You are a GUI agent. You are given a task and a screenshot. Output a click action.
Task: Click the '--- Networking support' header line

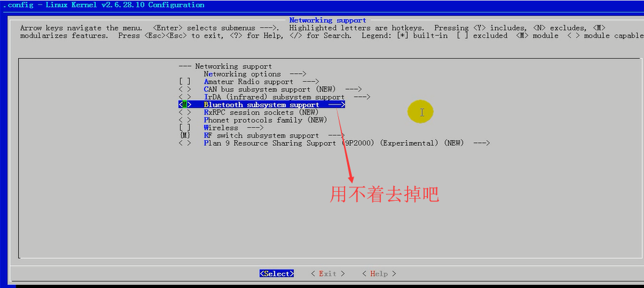tap(225, 66)
